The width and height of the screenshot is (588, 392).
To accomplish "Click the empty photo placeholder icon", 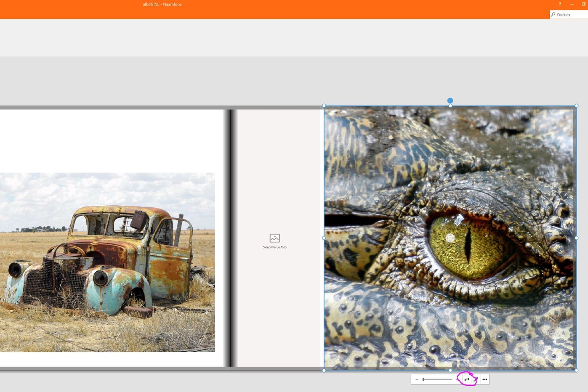I will [x=274, y=238].
